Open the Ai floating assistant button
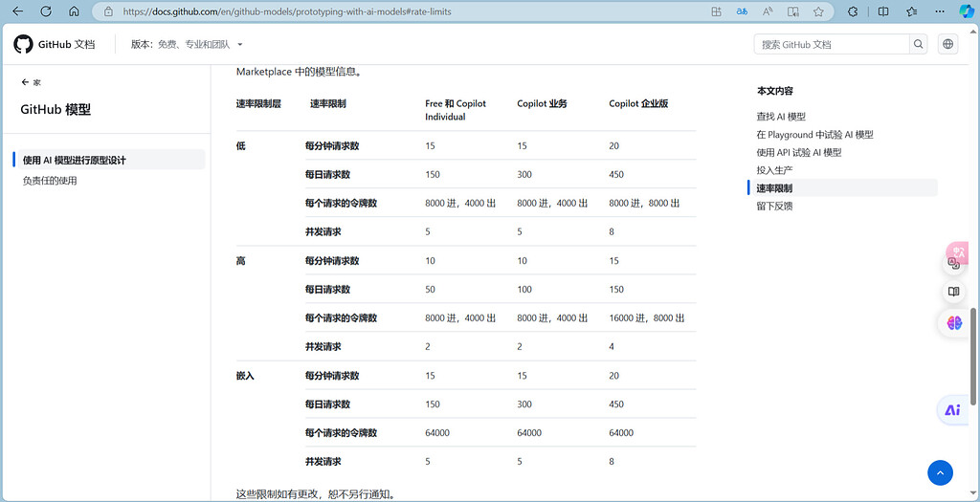This screenshot has width=980, height=502. point(952,410)
